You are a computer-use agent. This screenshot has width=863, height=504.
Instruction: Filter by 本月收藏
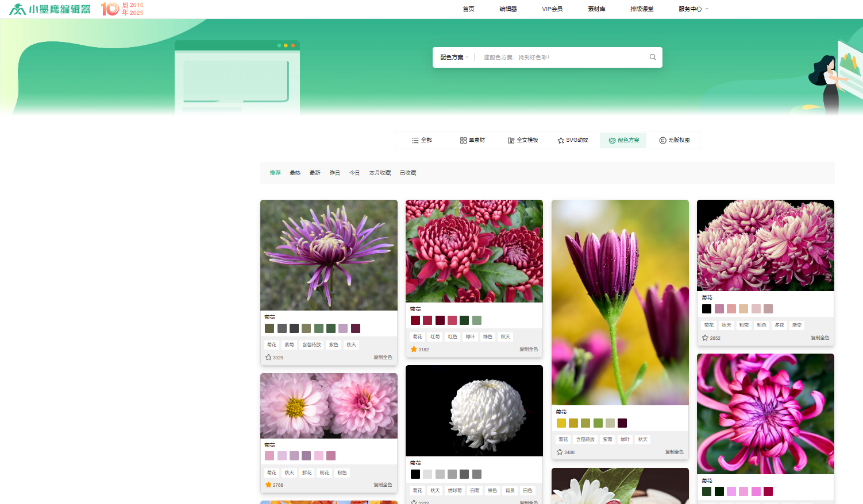click(380, 173)
